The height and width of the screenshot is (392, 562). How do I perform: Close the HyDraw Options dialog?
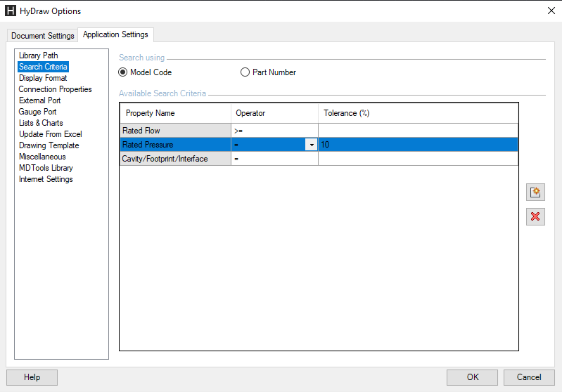pyautogui.click(x=551, y=11)
